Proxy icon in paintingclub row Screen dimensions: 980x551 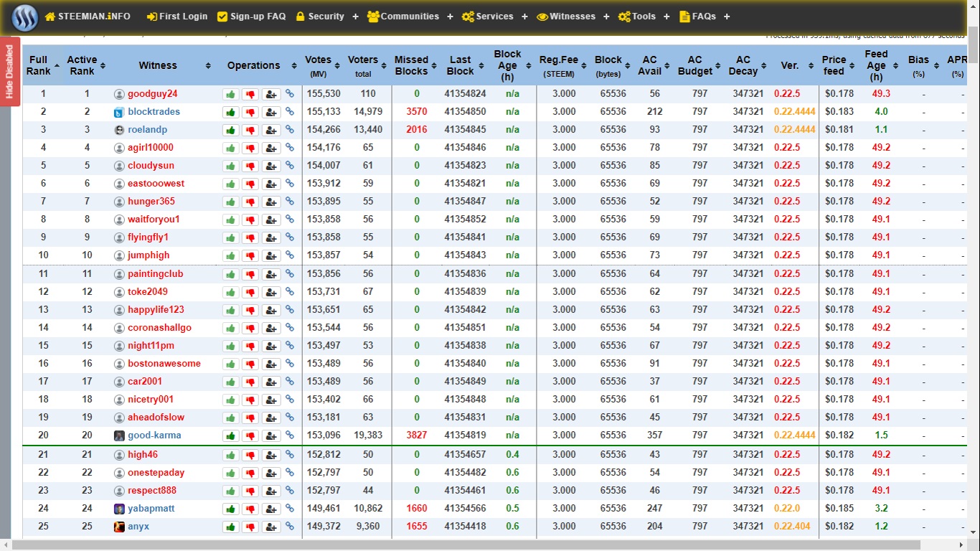tap(271, 274)
